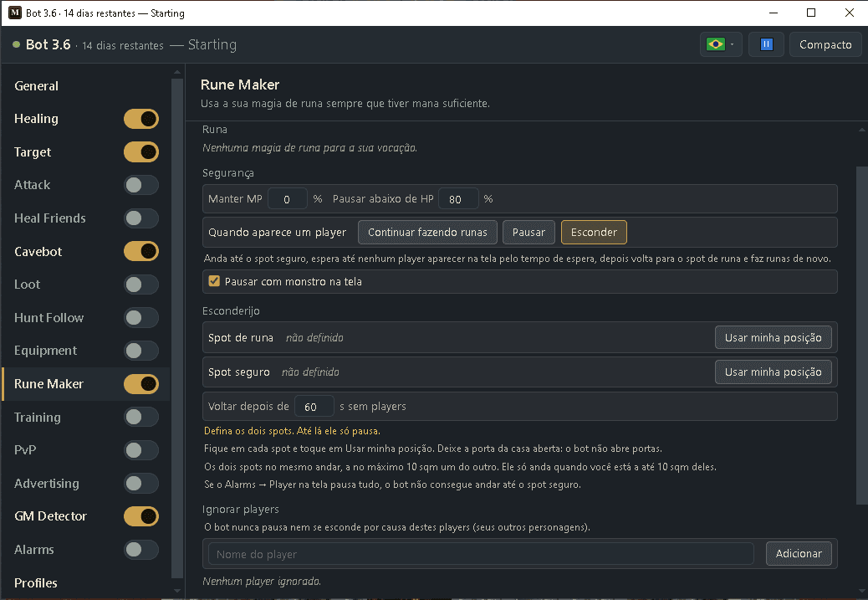Disable the Cavebot toggle

point(141,252)
